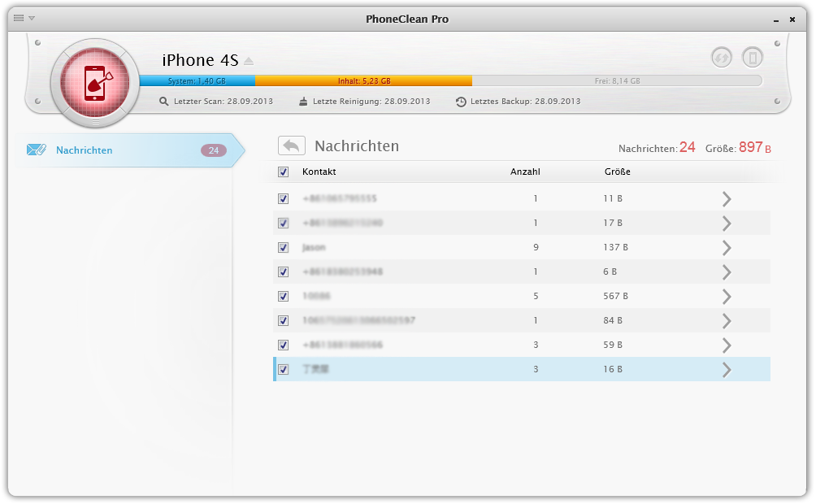Click the Letztes Backup clock icon
Viewport: 816px width, 504px height.
point(461,102)
